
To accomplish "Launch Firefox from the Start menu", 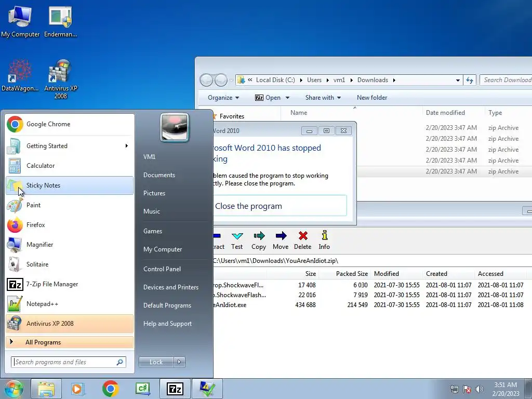I will coord(70,224).
